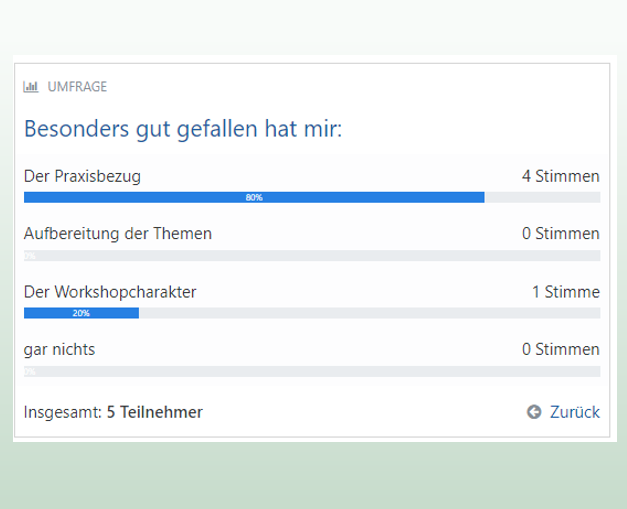The image size is (627, 509).
Task: Click the empty bar under gar nichts
Action: click(312, 371)
